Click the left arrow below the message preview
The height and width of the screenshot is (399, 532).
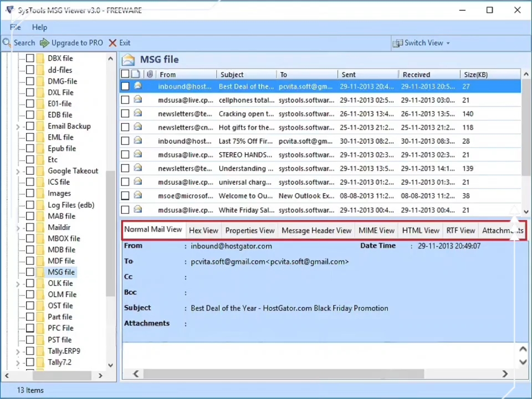pos(136,374)
